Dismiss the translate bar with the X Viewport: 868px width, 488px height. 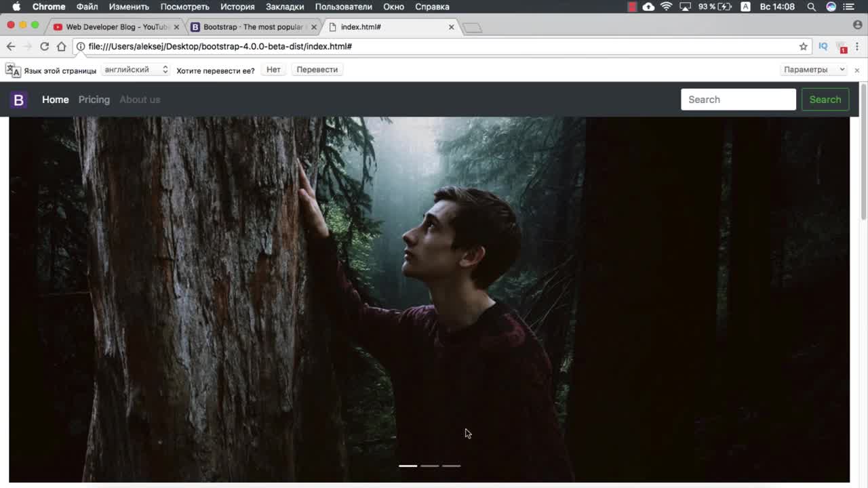pos(856,70)
